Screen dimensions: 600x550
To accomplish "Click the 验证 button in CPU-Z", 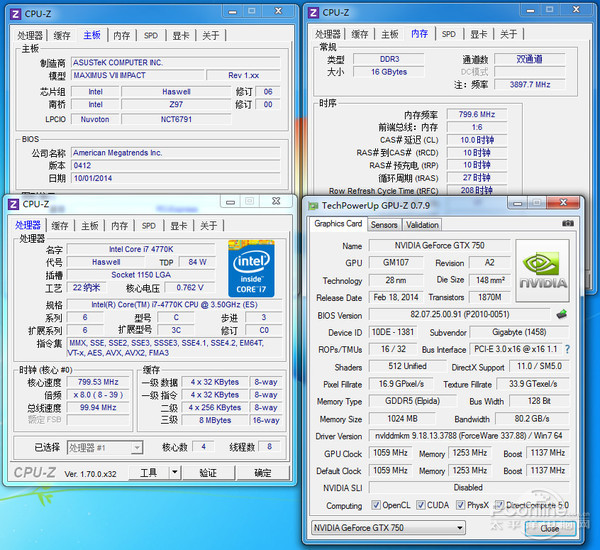I will pos(207,473).
